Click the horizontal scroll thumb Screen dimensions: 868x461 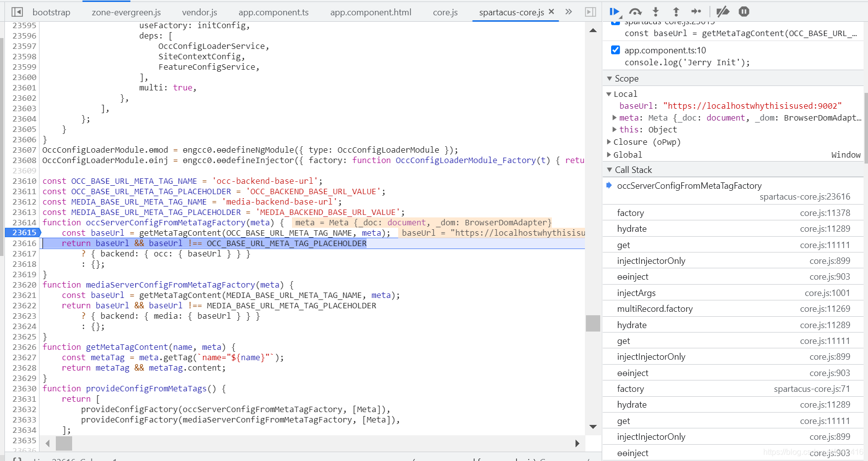(64, 443)
